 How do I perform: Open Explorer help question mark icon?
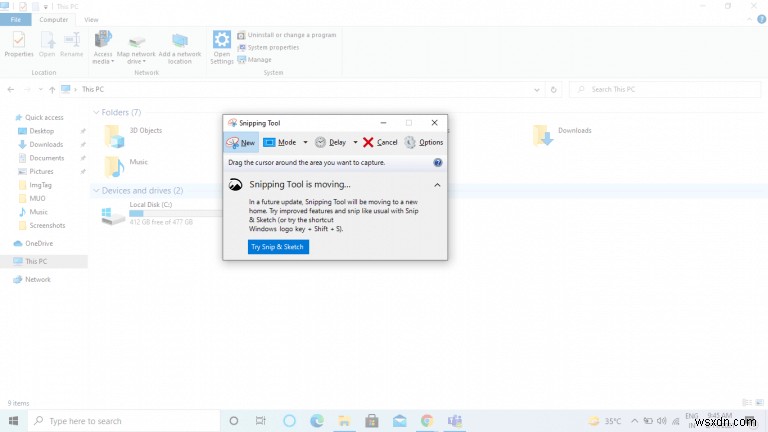click(762, 19)
